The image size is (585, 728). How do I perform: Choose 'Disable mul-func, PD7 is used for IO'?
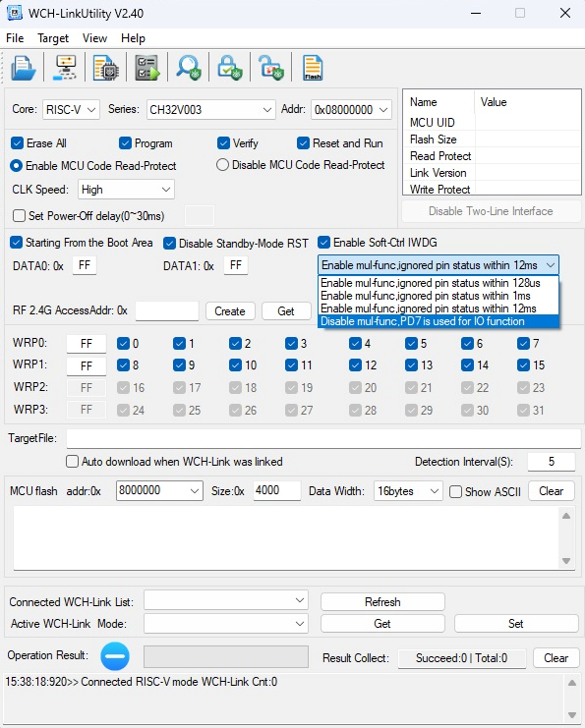pos(439,321)
